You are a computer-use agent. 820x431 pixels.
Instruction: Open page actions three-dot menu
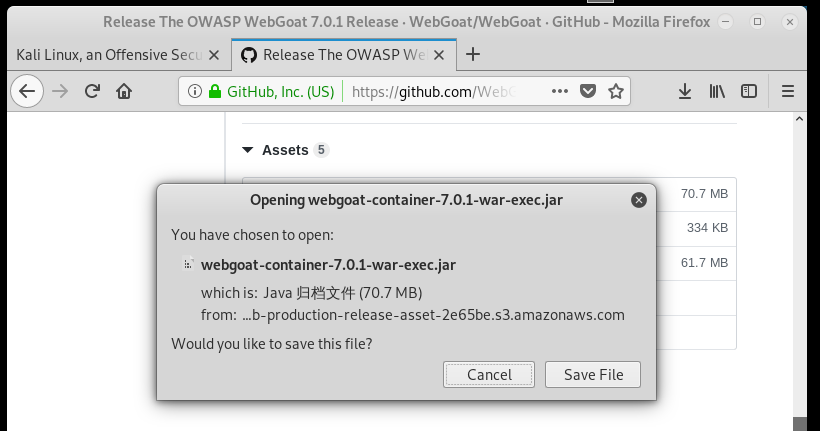pyautogui.click(x=560, y=92)
